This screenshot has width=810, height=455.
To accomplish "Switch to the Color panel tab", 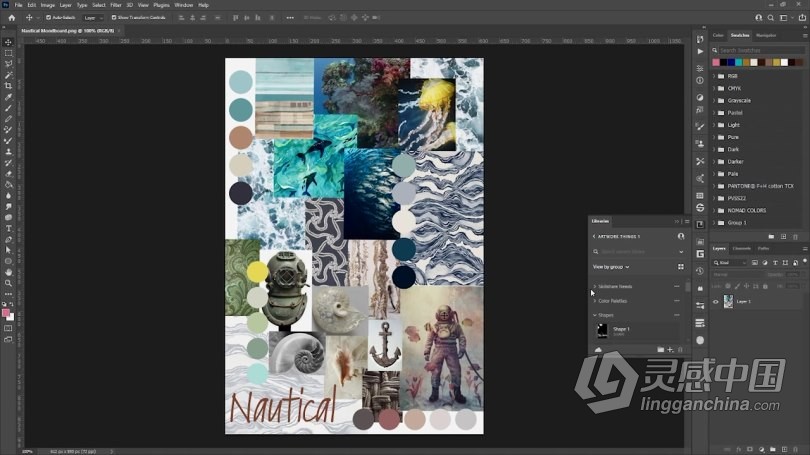I will [718, 36].
